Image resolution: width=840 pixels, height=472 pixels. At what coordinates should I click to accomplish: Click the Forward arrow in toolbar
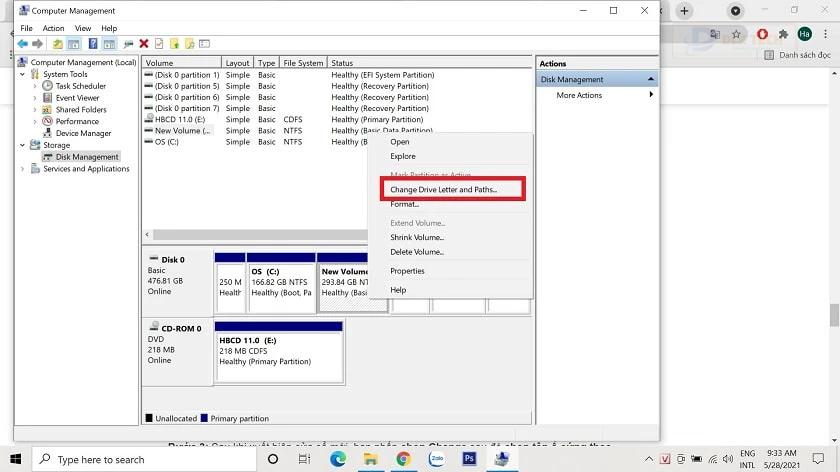point(38,44)
